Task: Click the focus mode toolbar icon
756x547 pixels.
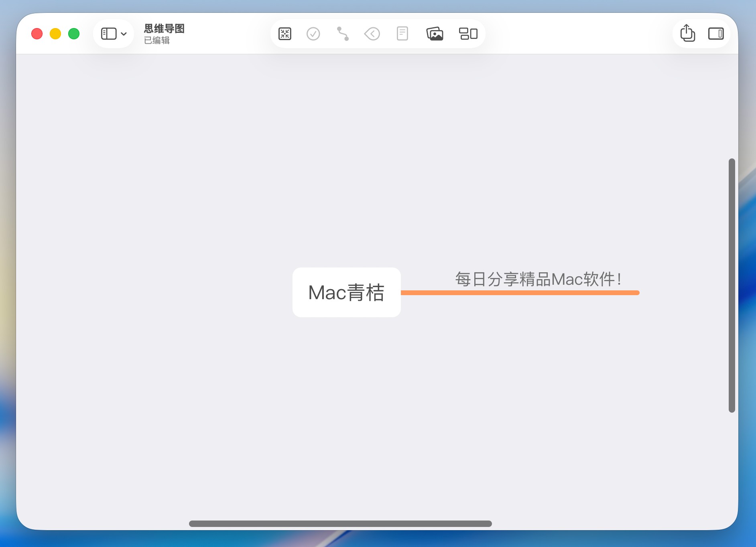Action: point(285,34)
